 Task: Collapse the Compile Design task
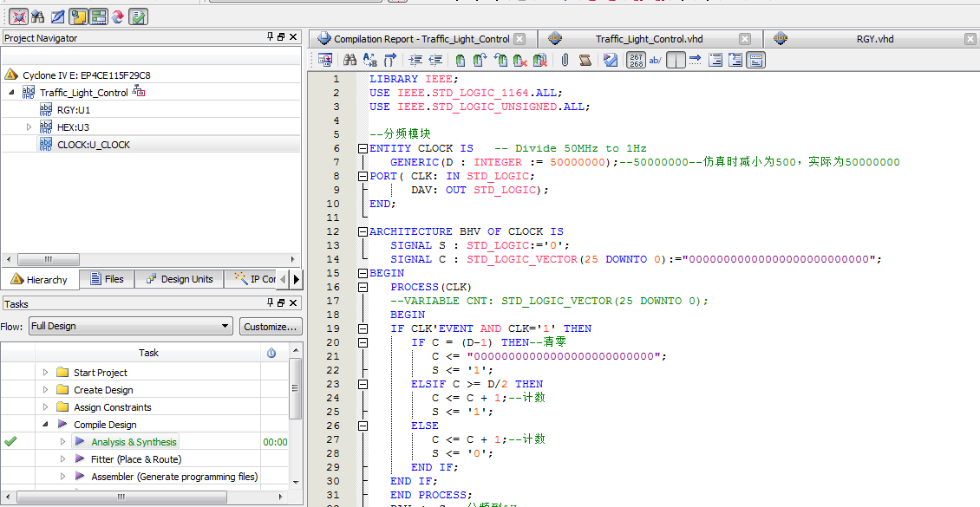45,424
